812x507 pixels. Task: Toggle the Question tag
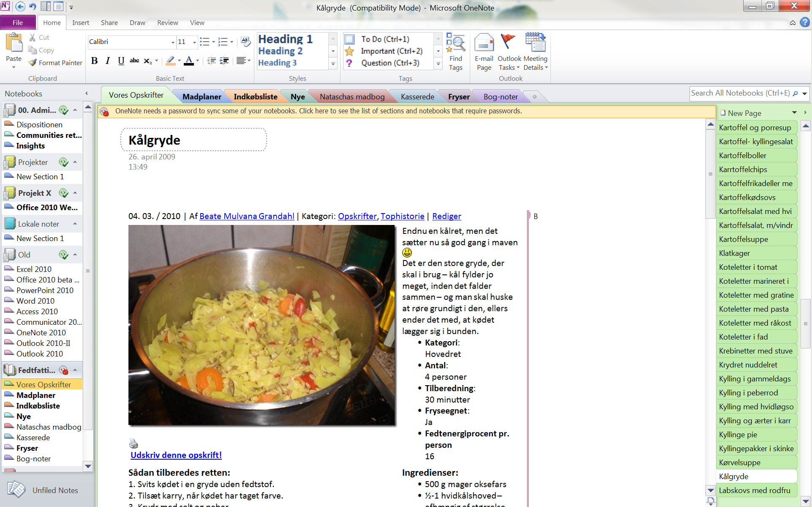(350, 63)
